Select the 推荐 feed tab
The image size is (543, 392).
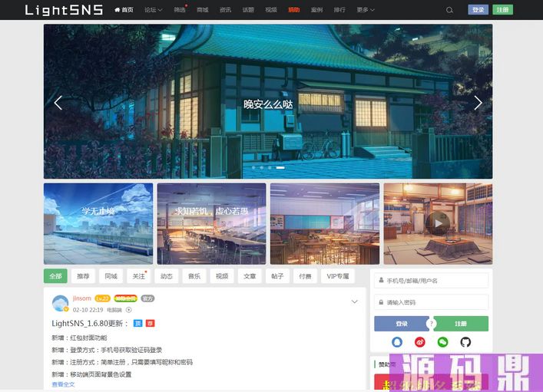[83, 276]
